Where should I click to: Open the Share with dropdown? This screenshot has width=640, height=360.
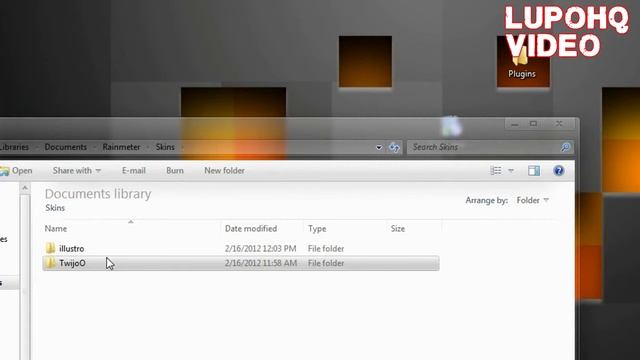(76, 171)
